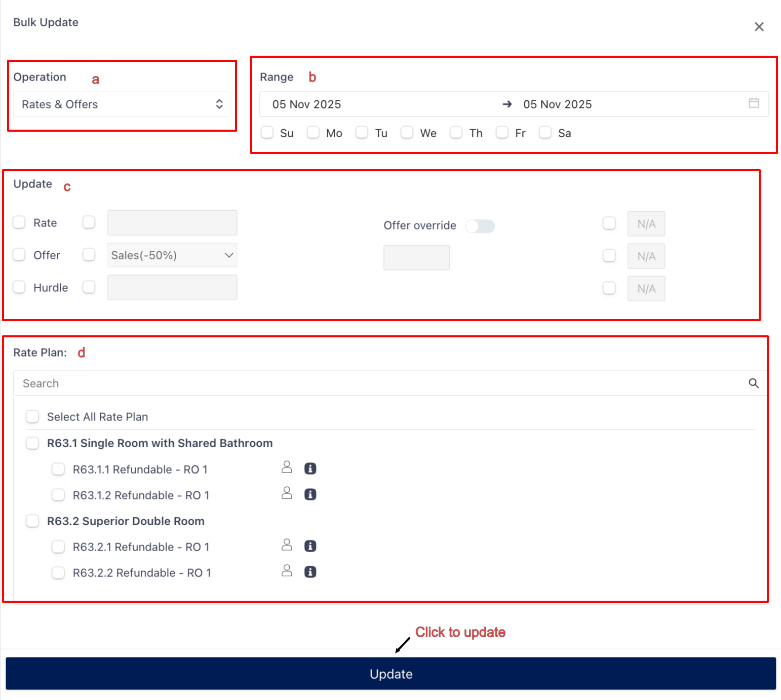
Task: Click the person icon beside R63.1.1 Refundable
Action: (x=287, y=467)
